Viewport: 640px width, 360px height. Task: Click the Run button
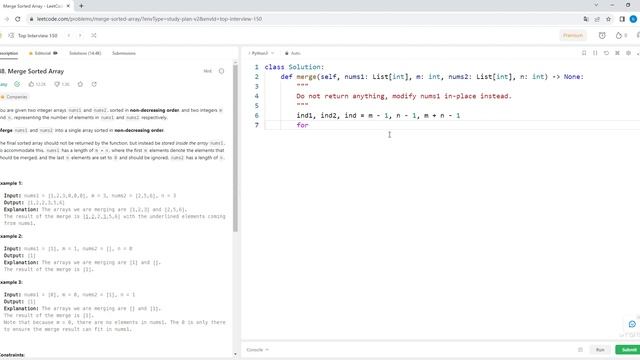click(600, 350)
